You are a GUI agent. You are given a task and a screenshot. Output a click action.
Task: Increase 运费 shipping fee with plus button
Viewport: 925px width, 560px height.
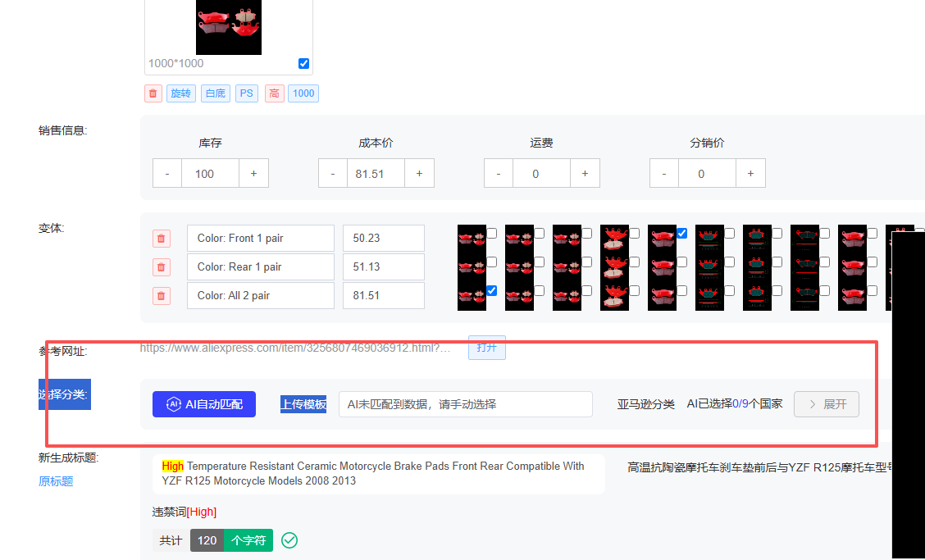[585, 174]
